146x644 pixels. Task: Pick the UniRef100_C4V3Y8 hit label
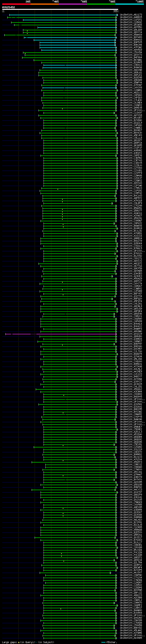[x=131, y=87]
